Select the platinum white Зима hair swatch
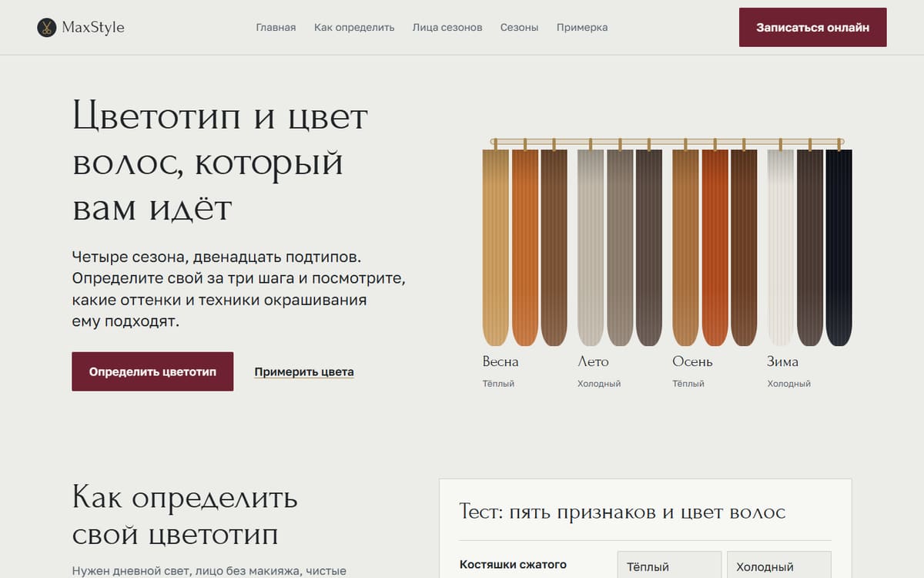Screen dimensions: 924x578 click(x=781, y=247)
